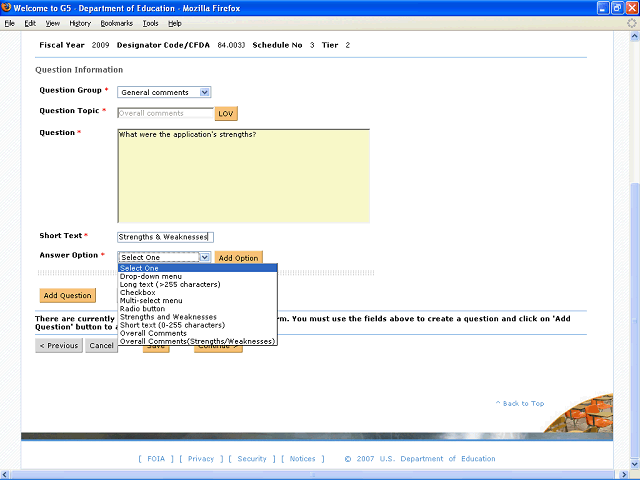Click the Cancel button
This screenshot has height=480, width=640.
(101, 345)
